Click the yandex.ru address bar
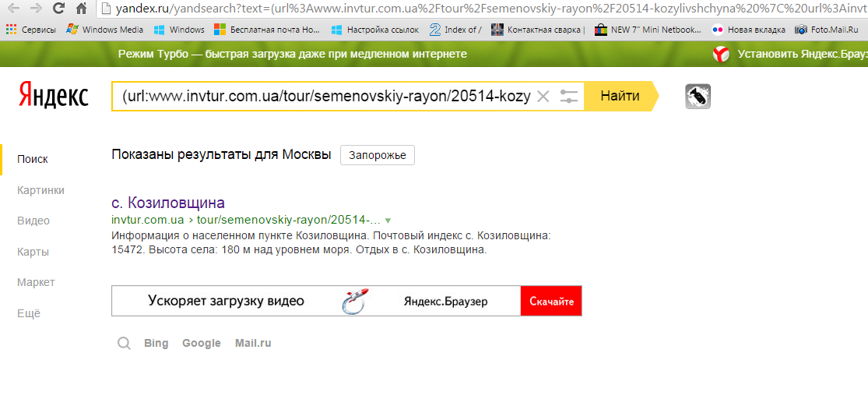 pyautogui.click(x=482, y=9)
